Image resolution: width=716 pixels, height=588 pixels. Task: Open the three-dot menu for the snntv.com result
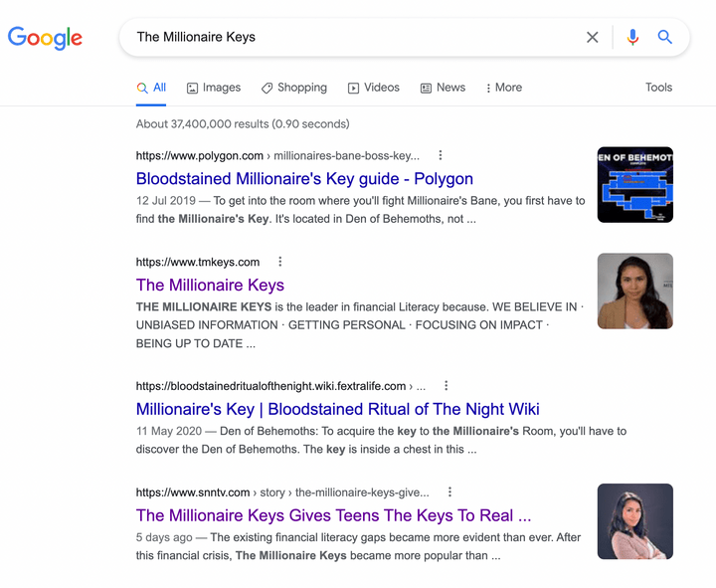(x=449, y=492)
